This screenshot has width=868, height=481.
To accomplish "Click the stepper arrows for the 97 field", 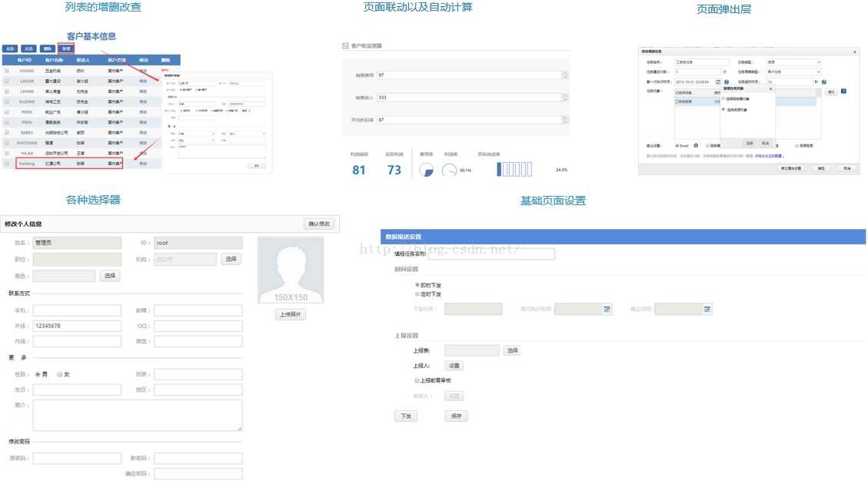I will [x=564, y=75].
